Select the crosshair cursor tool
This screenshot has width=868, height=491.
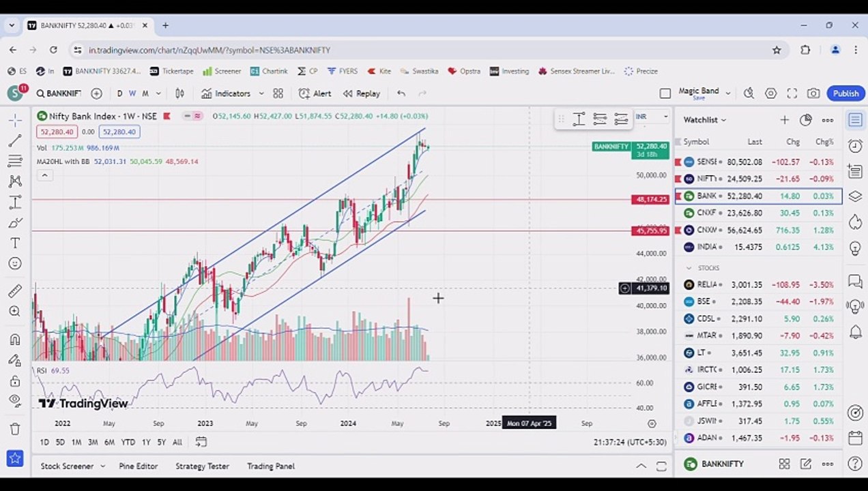point(14,120)
